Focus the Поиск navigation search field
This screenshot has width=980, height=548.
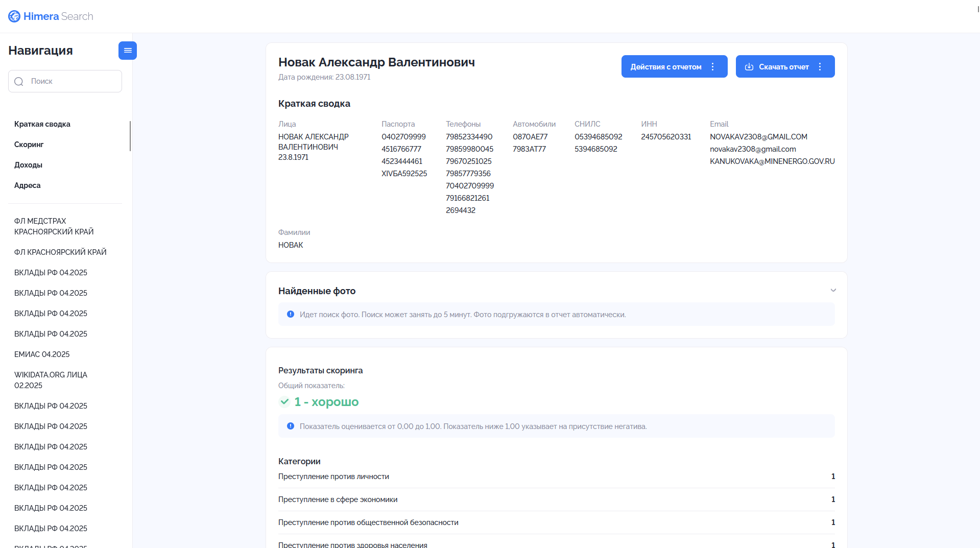click(65, 81)
